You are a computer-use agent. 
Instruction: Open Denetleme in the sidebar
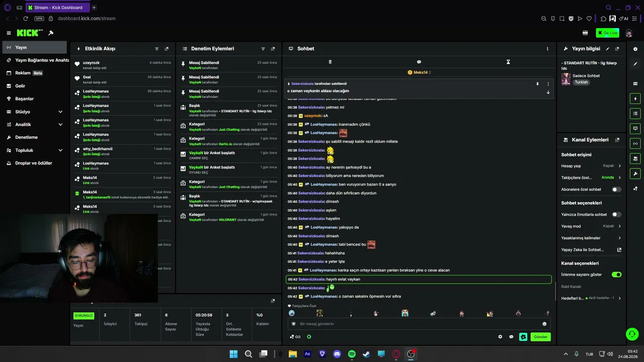coord(33,137)
